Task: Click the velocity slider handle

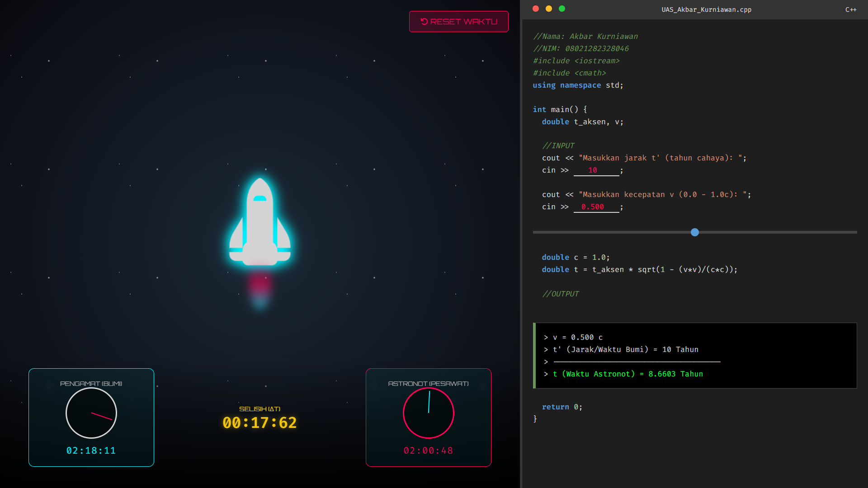Action: click(695, 232)
